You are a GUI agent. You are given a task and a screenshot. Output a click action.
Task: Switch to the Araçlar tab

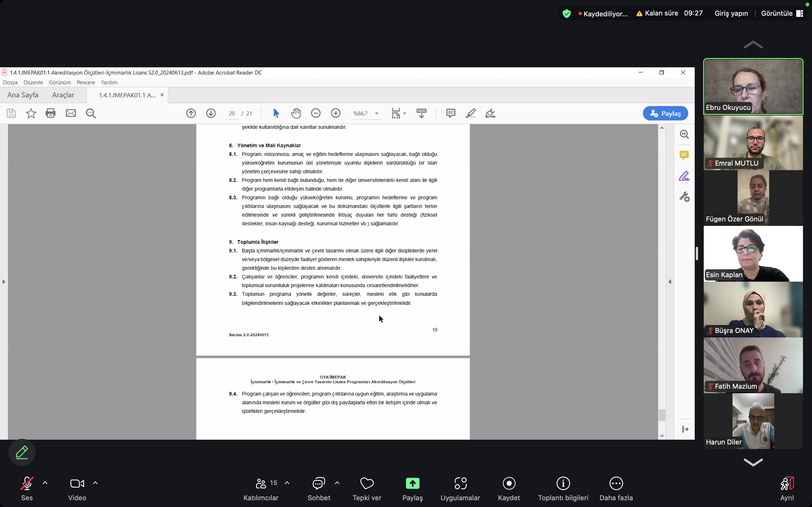pyautogui.click(x=63, y=95)
